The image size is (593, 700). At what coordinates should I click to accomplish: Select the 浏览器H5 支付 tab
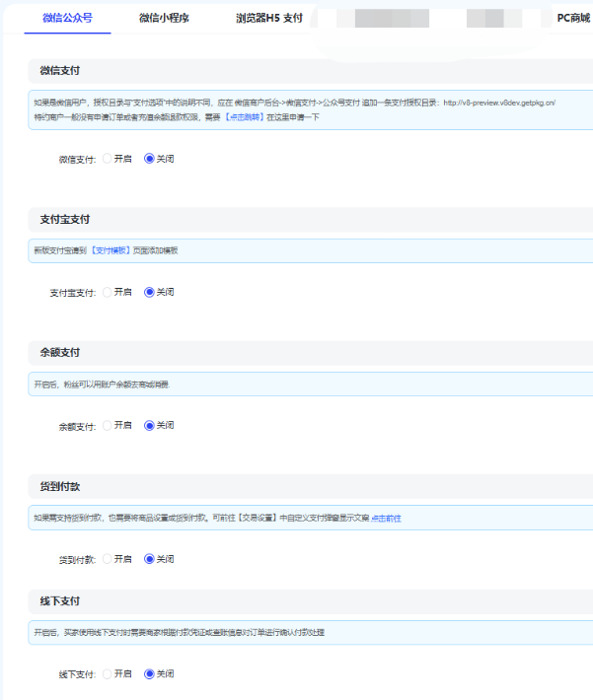pyautogui.click(x=268, y=18)
